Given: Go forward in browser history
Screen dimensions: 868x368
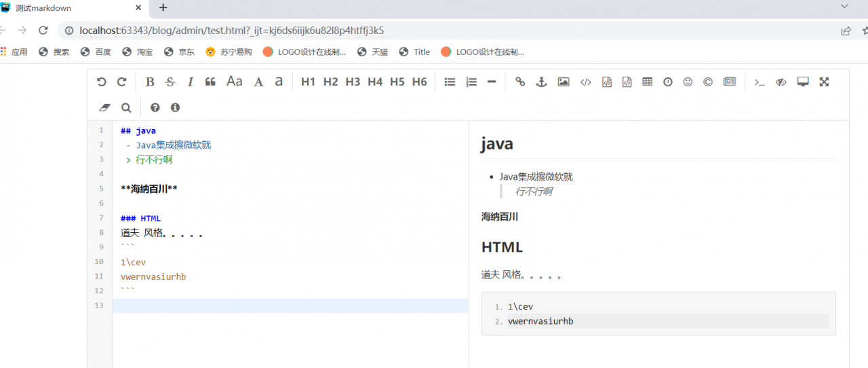Looking at the screenshot, I should 22,31.
